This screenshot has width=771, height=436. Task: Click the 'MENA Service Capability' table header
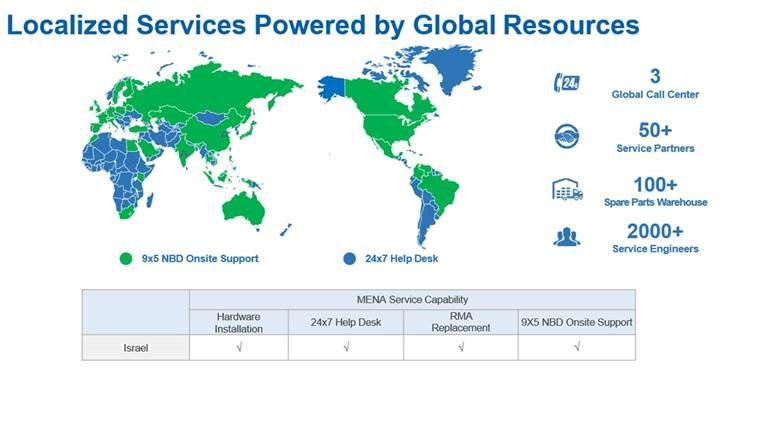point(412,299)
